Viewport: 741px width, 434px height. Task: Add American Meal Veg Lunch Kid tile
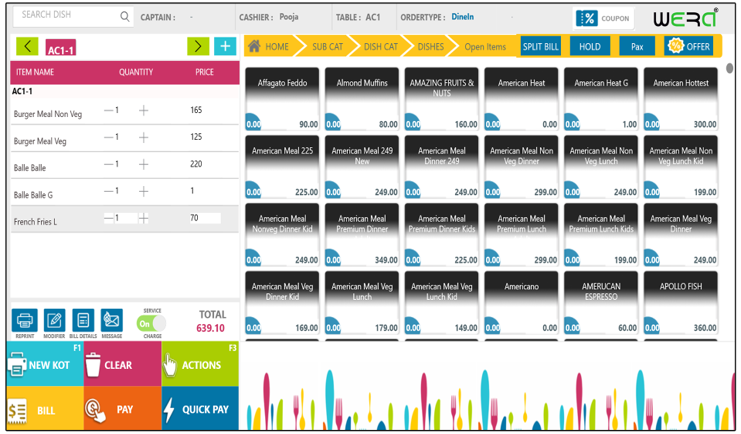[441, 303]
